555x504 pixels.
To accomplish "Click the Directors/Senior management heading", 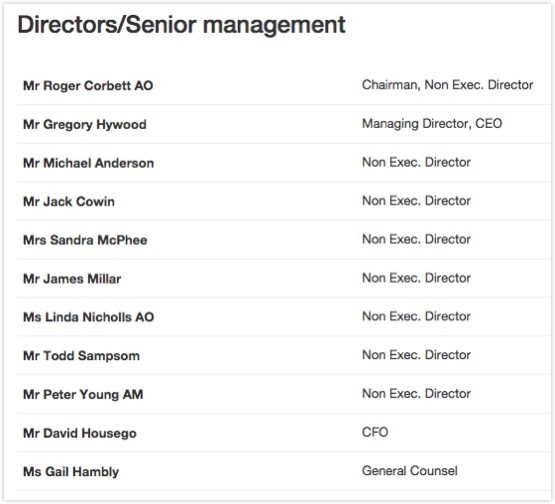I will click(182, 25).
